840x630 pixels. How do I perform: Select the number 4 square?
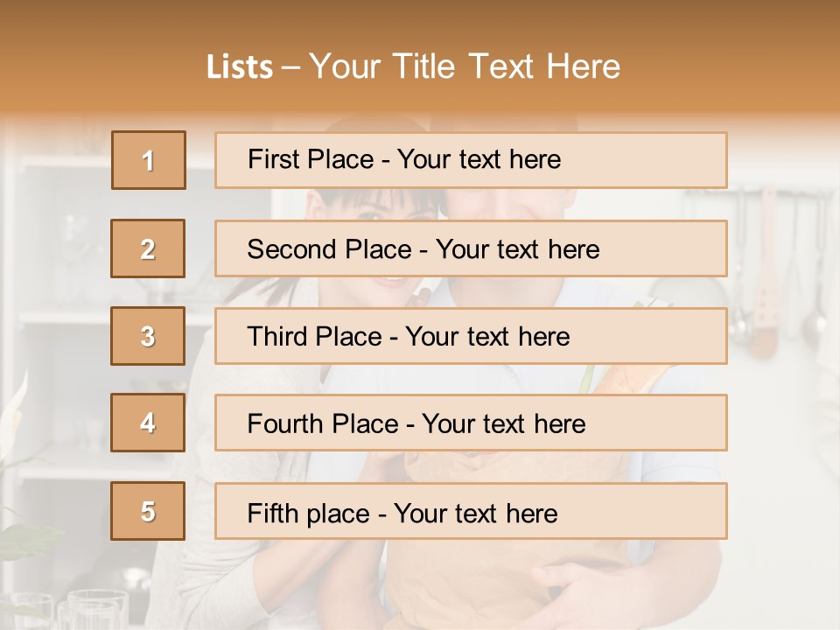[x=148, y=423]
